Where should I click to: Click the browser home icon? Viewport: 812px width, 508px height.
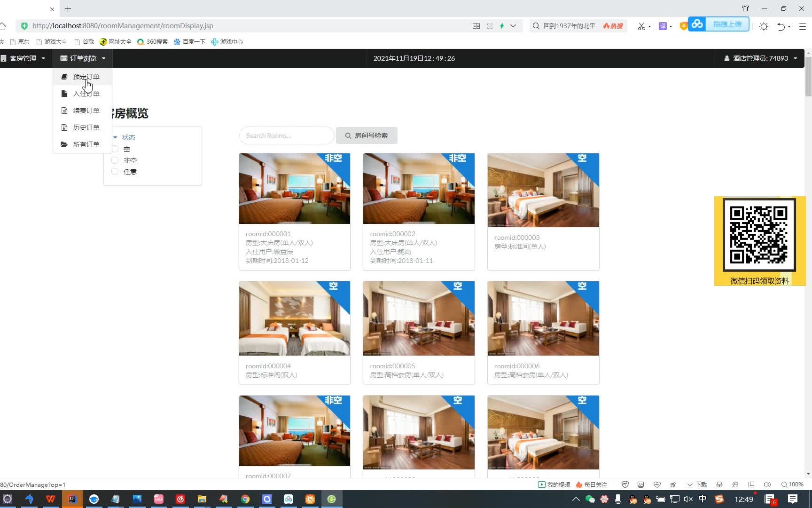[x=3, y=26]
